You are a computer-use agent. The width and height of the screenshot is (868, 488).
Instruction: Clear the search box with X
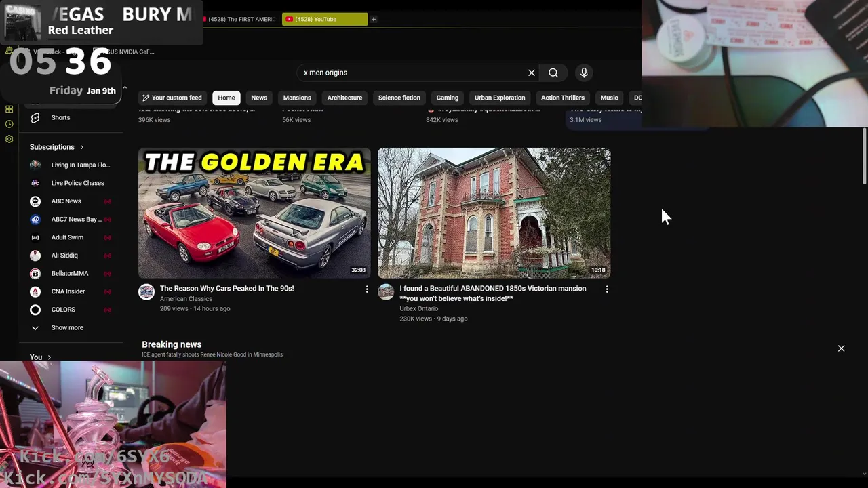pos(532,73)
